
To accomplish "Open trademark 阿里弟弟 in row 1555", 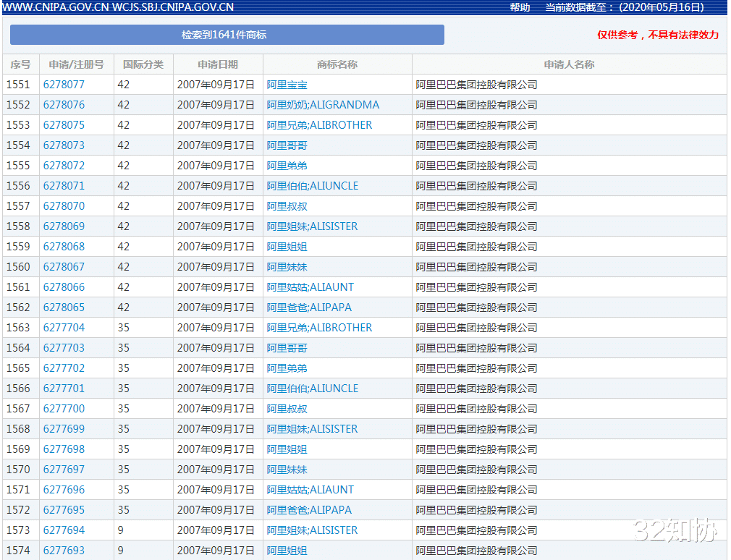I will click(287, 166).
